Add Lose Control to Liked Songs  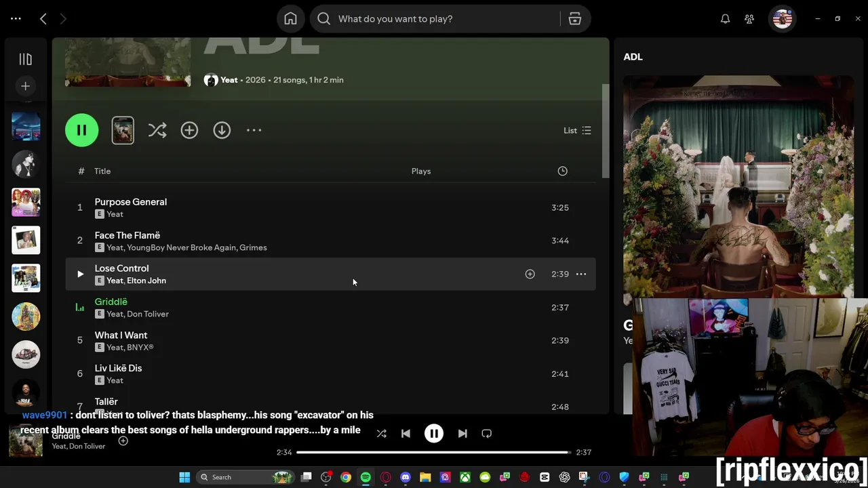530,274
